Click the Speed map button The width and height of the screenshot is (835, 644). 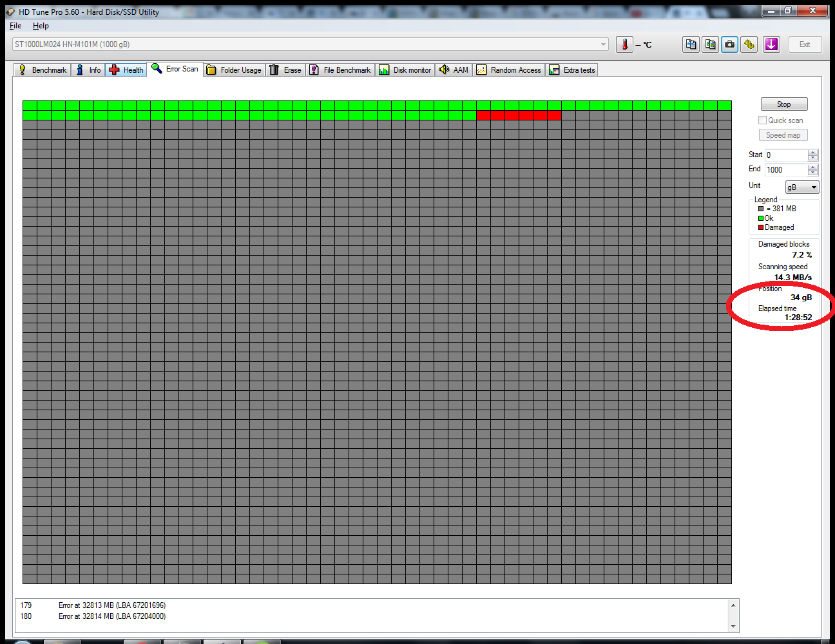tap(783, 135)
